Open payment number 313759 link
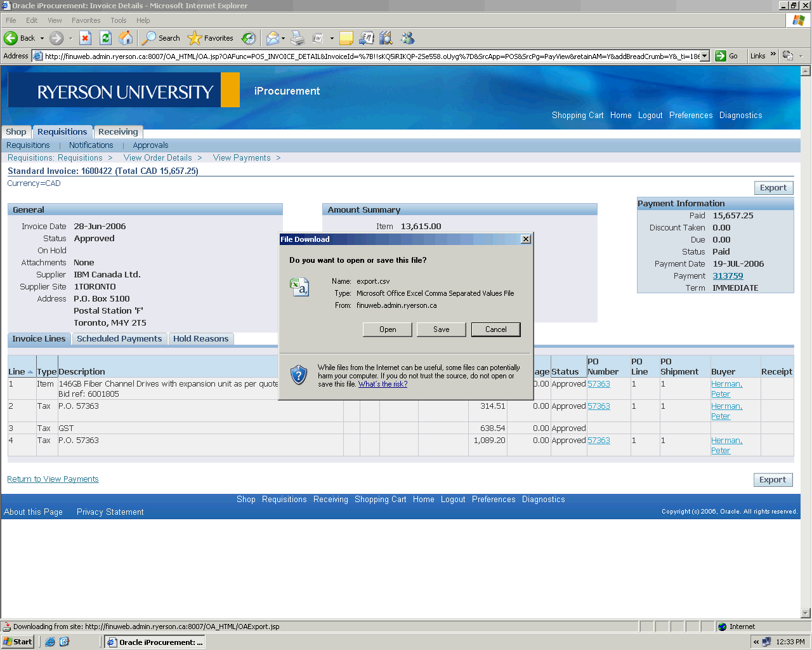Screen dimensions: 812x650 pyautogui.click(x=728, y=276)
